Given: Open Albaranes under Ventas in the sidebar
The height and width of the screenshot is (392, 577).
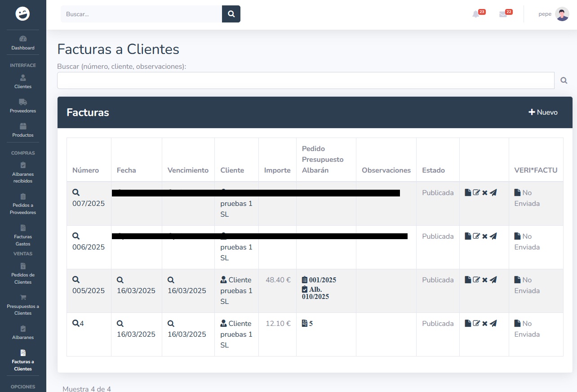Looking at the screenshot, I should click(23, 332).
